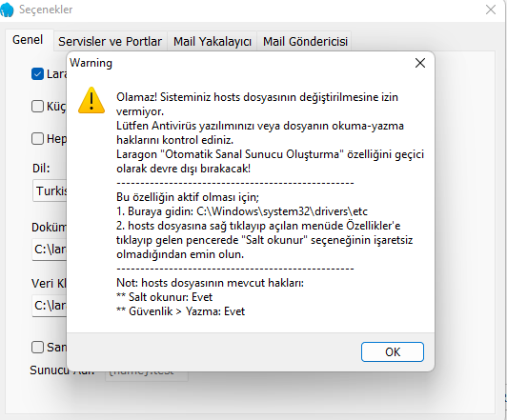507x420 pixels.
Task: Switch to the Genel tab
Action: (x=28, y=40)
